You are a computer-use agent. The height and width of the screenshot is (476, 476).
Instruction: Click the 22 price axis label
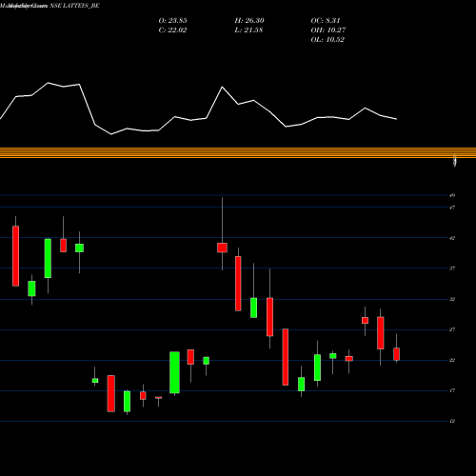pyautogui.click(x=452, y=360)
